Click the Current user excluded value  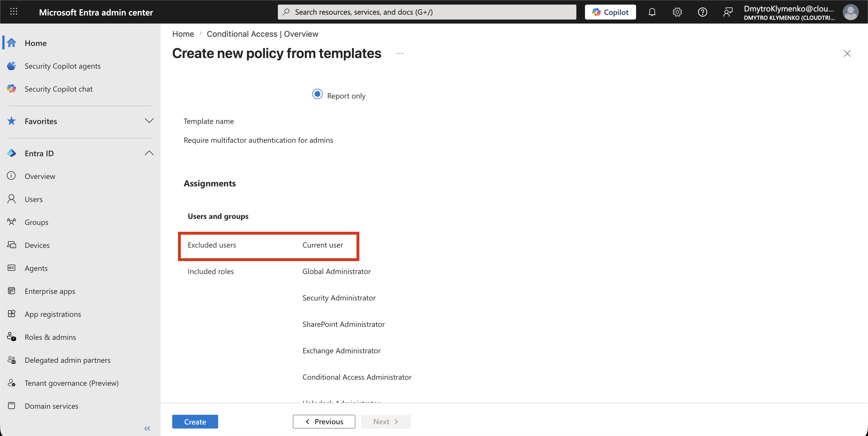pos(322,245)
